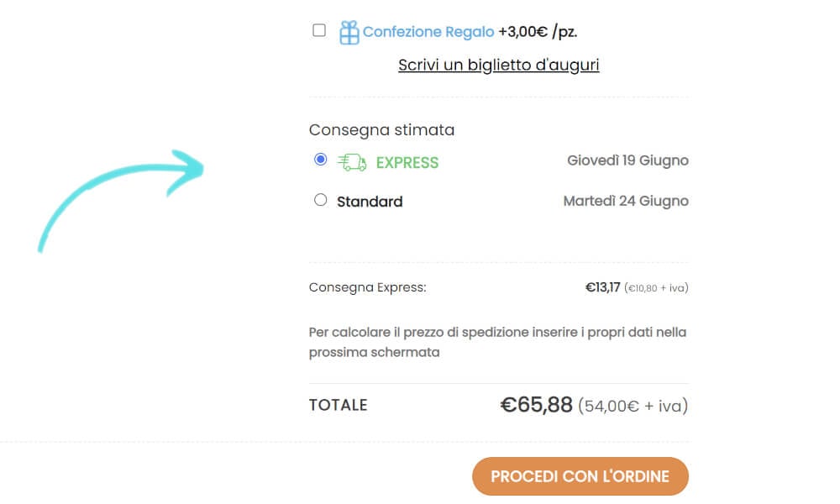Screen dimensions: 840x504
Task: Click the TOTALE label
Action: (339, 404)
